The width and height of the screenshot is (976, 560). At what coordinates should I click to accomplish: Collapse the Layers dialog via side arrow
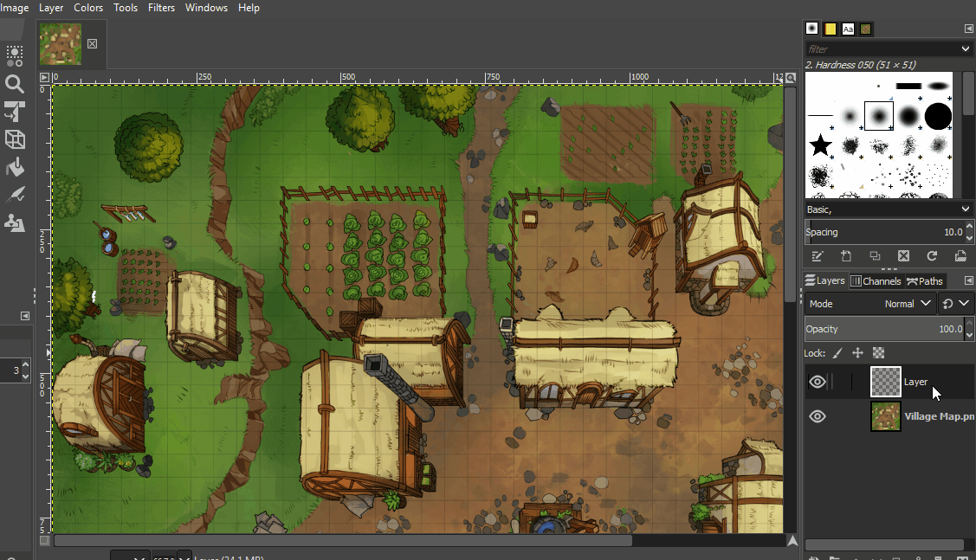click(968, 280)
